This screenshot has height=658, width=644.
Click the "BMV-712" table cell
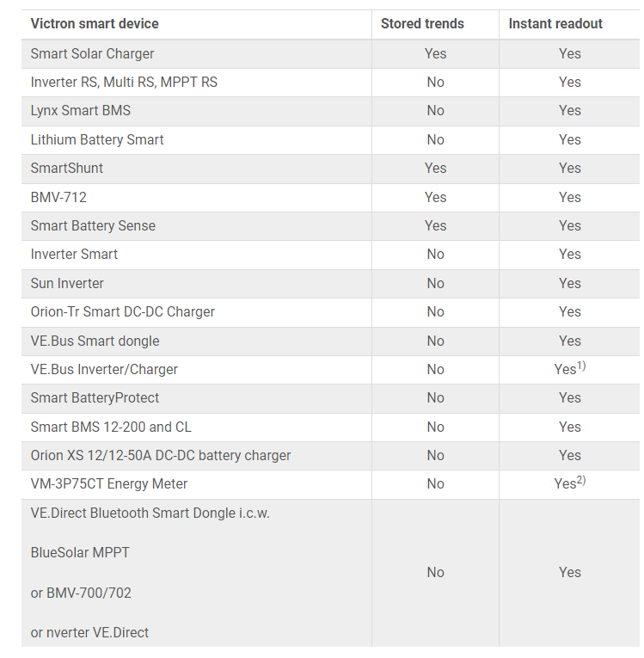point(58,197)
